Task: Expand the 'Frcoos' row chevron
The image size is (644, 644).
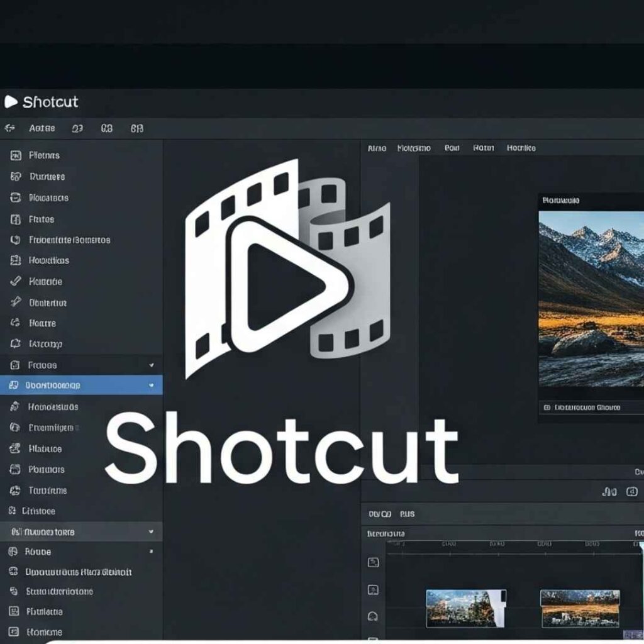Action: click(x=152, y=365)
